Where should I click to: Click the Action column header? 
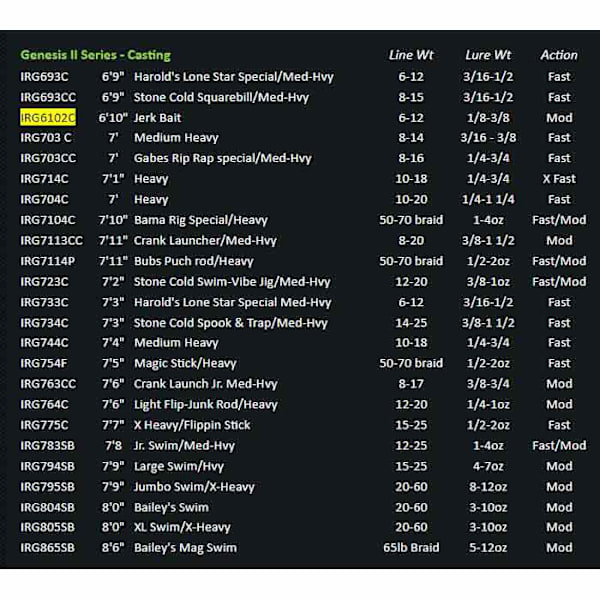pyautogui.click(x=559, y=55)
